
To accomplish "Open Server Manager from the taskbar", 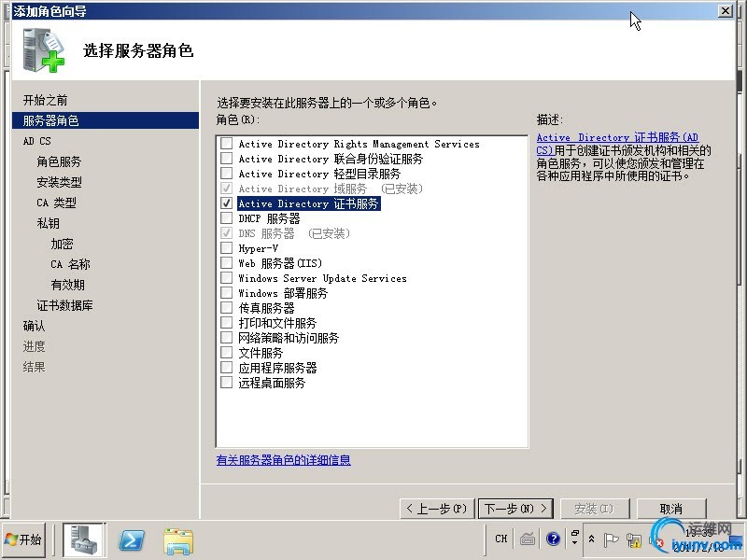I will (x=84, y=539).
